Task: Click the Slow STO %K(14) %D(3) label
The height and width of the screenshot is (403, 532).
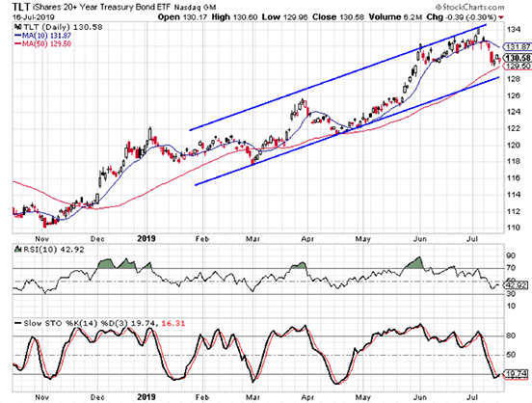Action: coord(71,323)
